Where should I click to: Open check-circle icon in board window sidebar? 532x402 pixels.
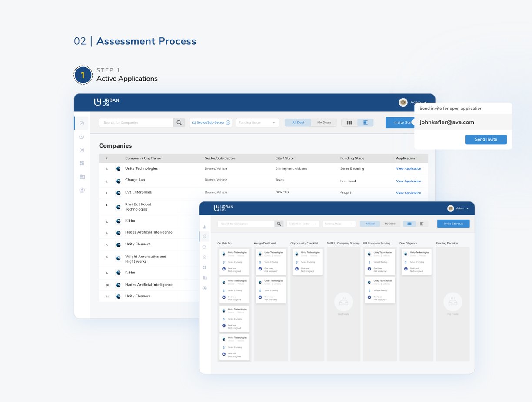205,237
